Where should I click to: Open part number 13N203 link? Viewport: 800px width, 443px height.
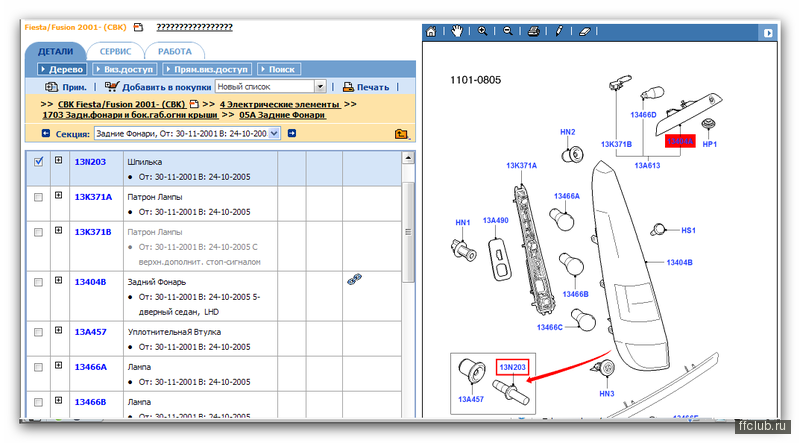(x=90, y=162)
